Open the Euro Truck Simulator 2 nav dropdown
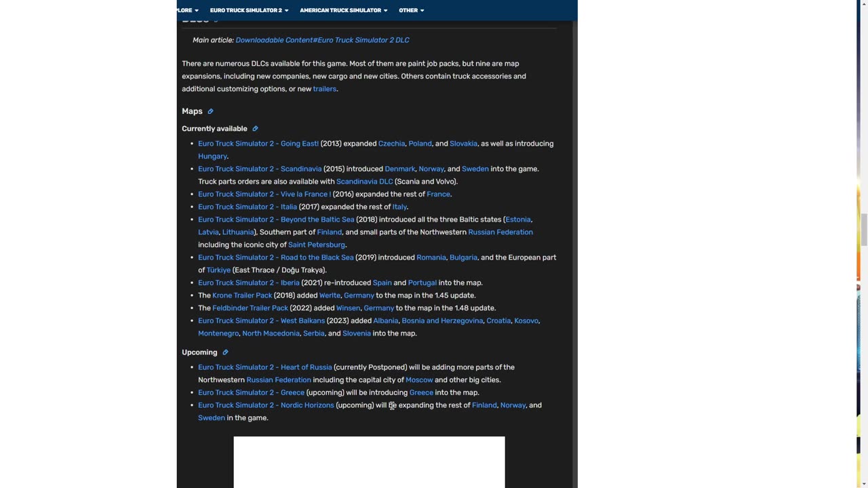The height and width of the screenshot is (488, 868). [249, 10]
